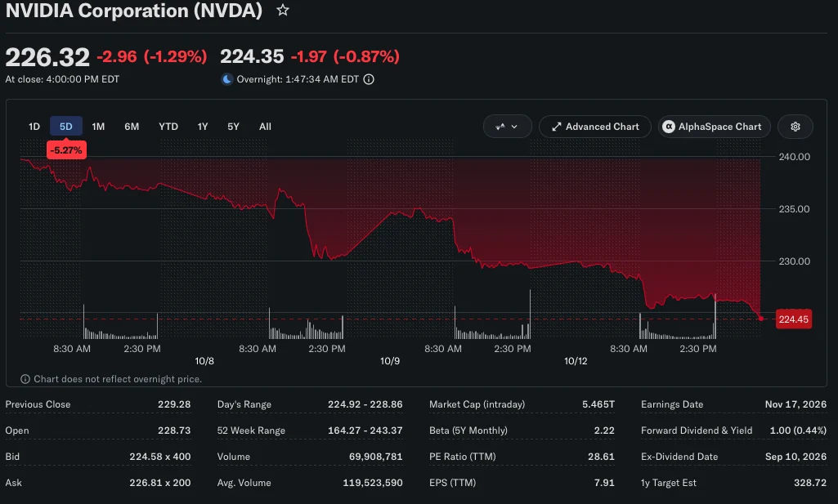Select the 5D range tab
The image size is (838, 504).
65,127
